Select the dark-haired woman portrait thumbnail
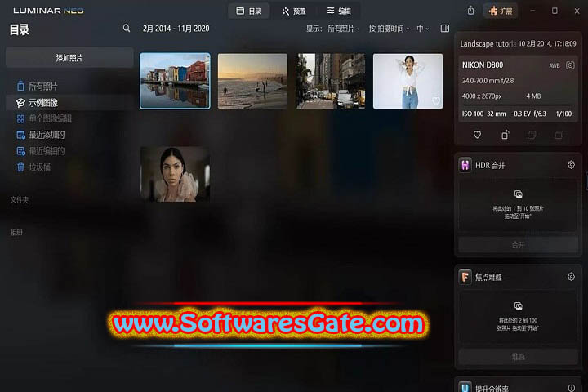588x392 pixels. coord(175,174)
